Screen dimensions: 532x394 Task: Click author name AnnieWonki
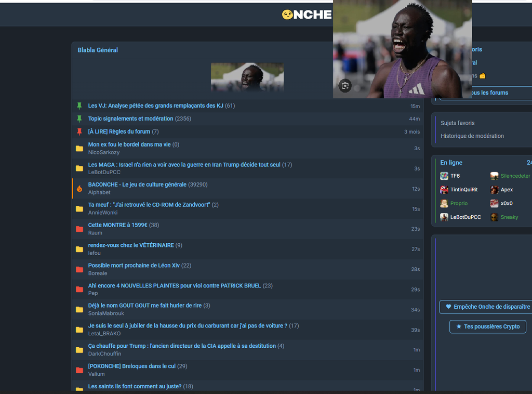(x=103, y=213)
